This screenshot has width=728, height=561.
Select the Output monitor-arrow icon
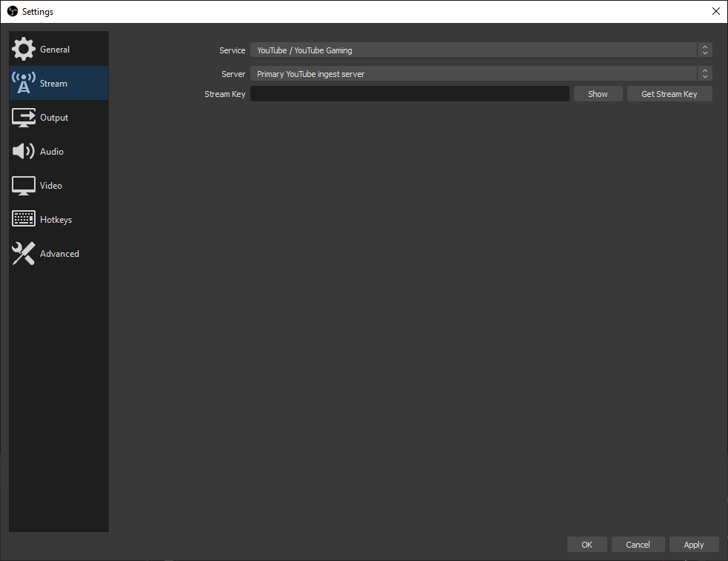pos(23,117)
